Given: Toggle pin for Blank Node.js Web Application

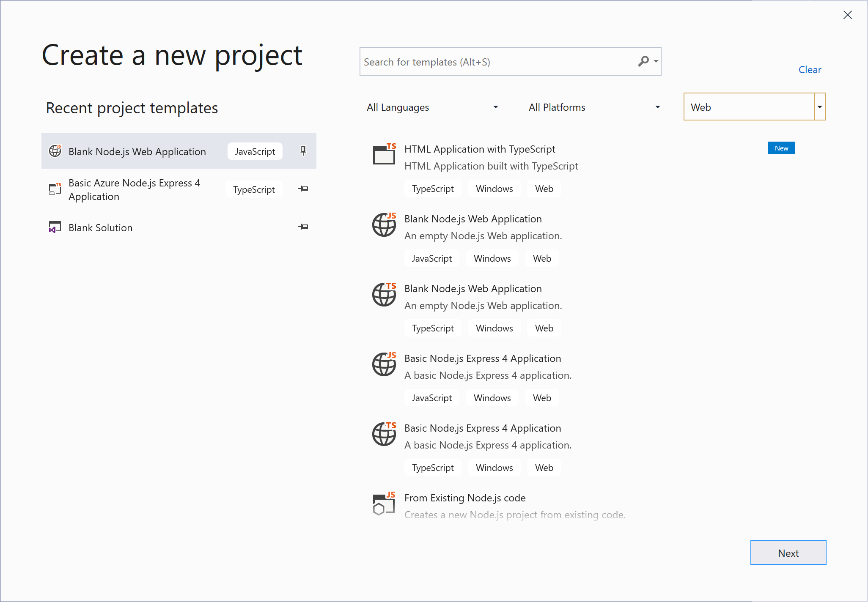Looking at the screenshot, I should point(303,151).
